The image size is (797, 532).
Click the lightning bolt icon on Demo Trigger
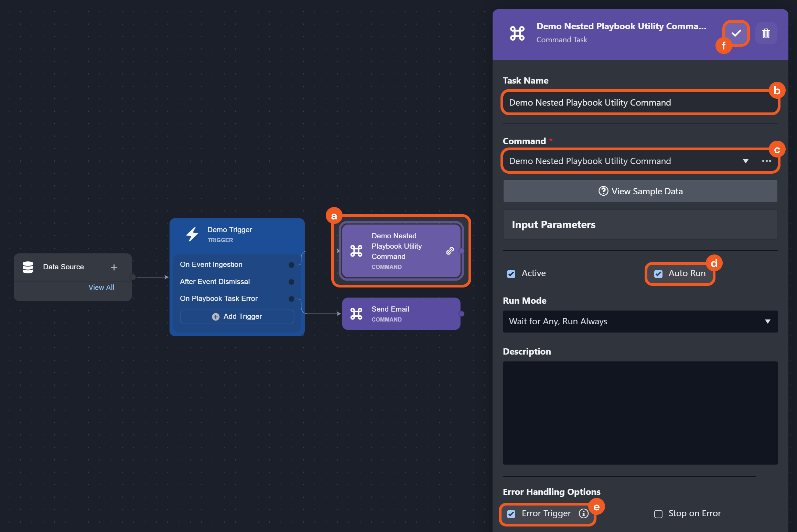[192, 234]
